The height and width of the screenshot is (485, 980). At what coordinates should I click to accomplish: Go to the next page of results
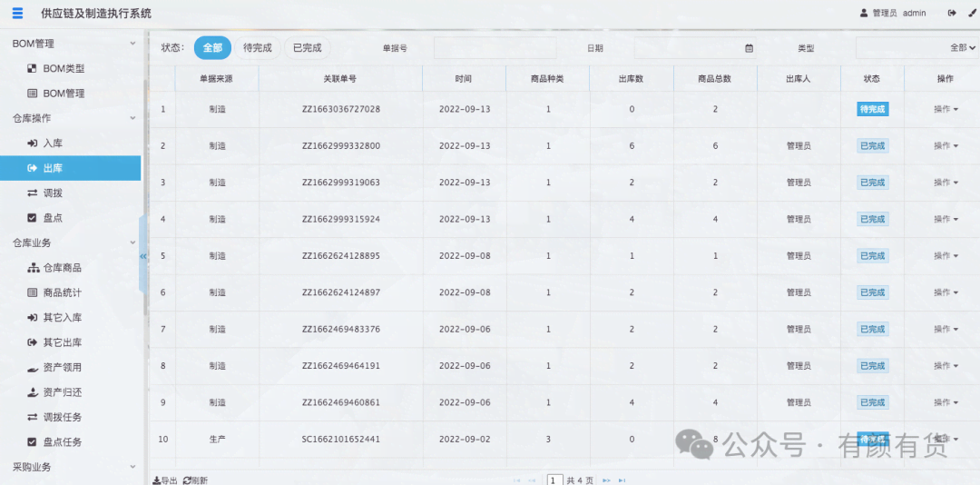(606, 480)
